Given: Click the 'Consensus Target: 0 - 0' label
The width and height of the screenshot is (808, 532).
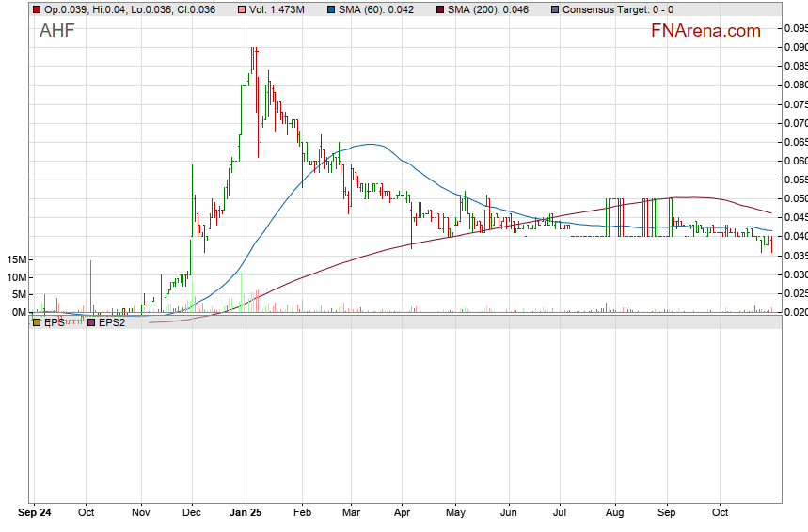Looking at the screenshot, I should coord(617,9).
